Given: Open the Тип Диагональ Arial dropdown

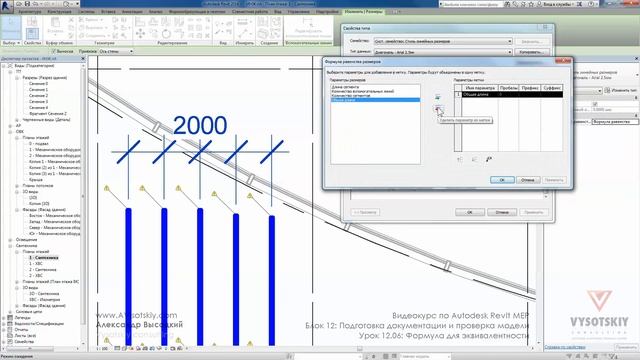Looking at the screenshot, I should pos(443,52).
